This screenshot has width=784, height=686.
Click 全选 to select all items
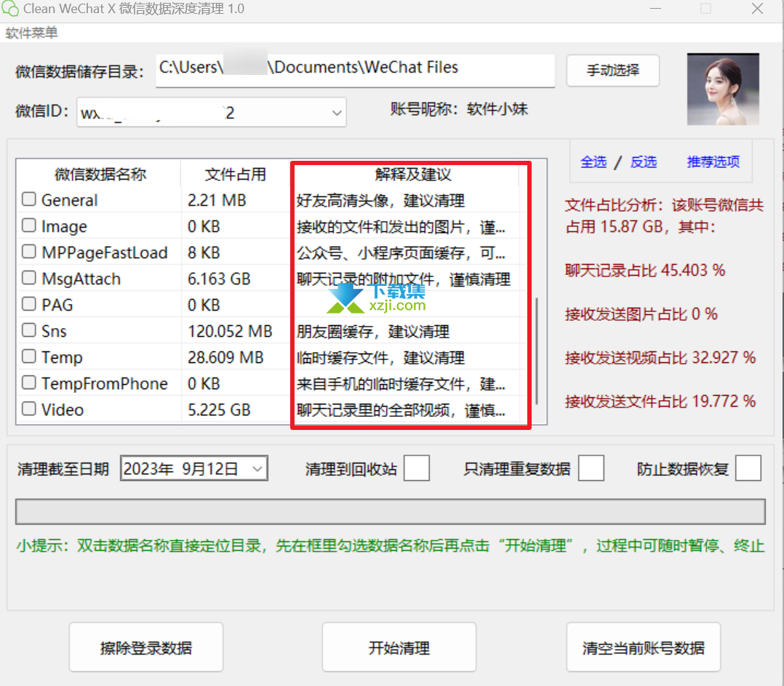(x=593, y=162)
